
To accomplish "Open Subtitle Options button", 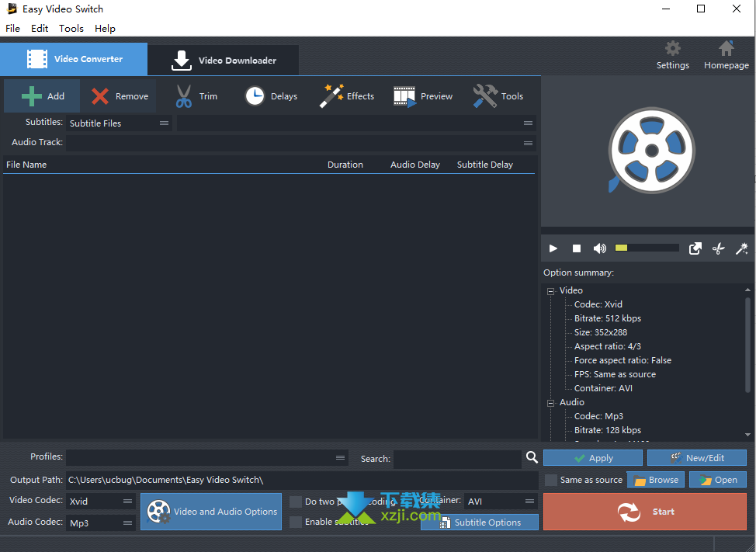I will 480,522.
